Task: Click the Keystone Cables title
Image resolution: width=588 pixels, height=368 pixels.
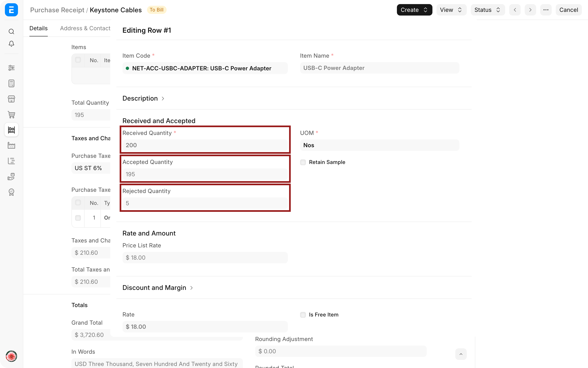Action: click(x=116, y=10)
